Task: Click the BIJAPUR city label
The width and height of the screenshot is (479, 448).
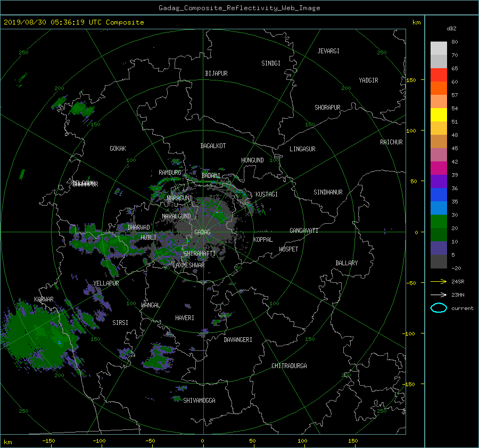Action: click(x=216, y=74)
